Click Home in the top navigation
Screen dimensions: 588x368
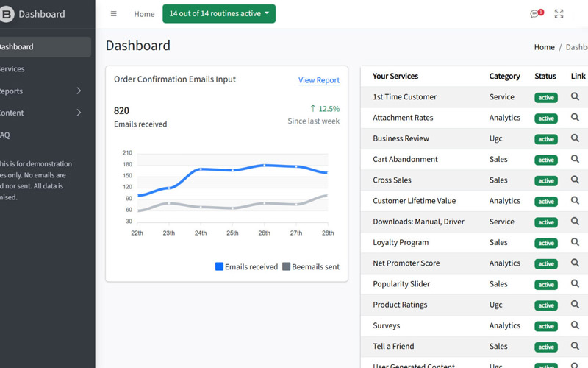tap(144, 14)
